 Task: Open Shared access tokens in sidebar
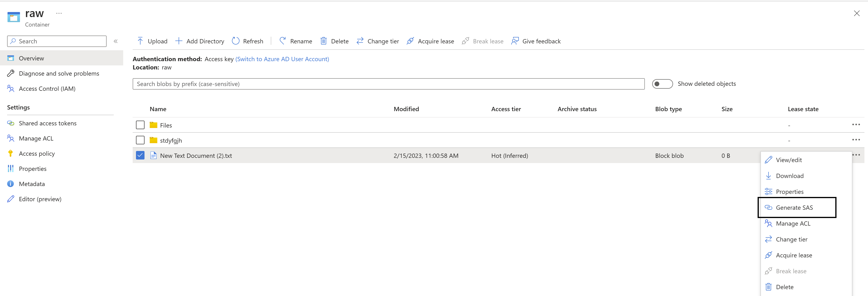48,123
